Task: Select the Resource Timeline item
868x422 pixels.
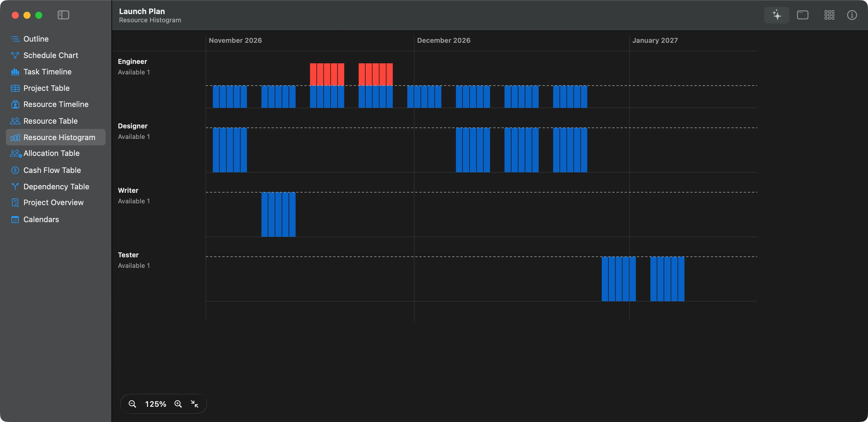Action: click(x=56, y=104)
